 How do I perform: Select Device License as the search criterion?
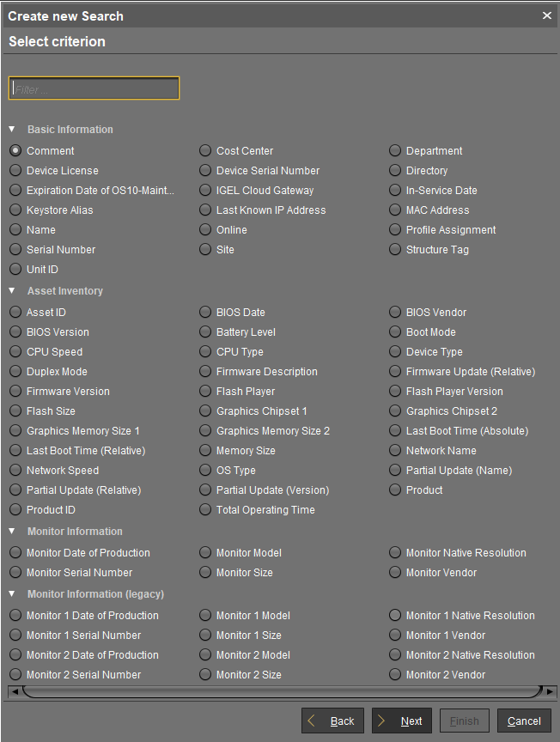tap(15, 170)
